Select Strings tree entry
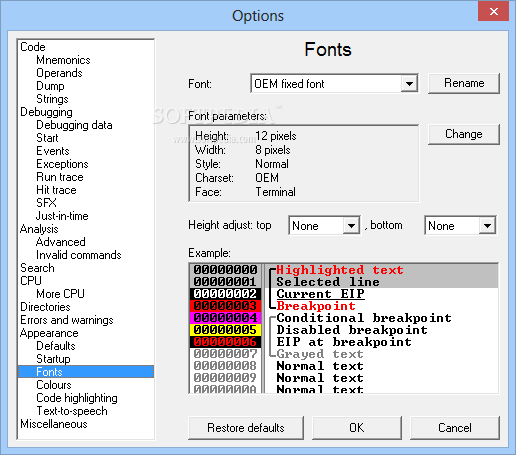 (x=52, y=99)
